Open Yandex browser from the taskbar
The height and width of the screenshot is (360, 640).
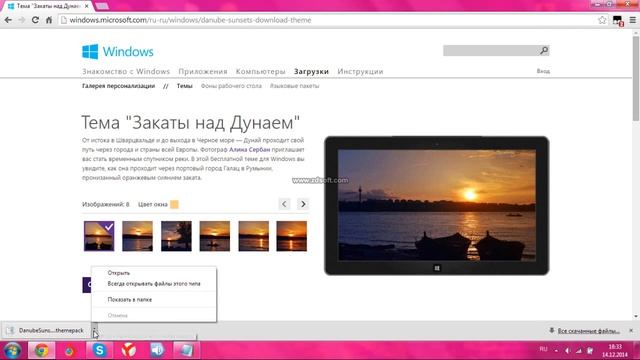click(x=128, y=351)
